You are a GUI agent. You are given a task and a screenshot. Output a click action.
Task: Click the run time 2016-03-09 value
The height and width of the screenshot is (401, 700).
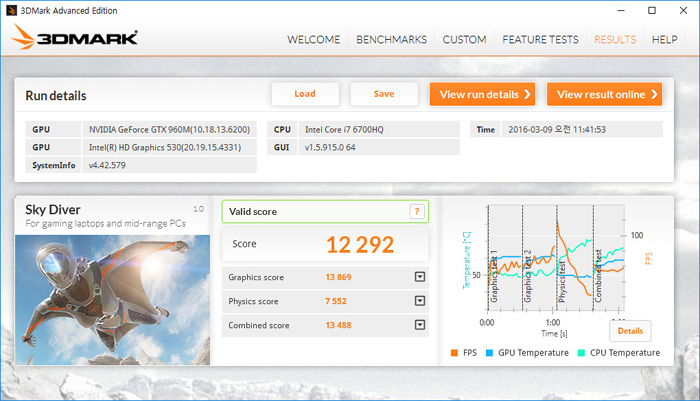582,129
